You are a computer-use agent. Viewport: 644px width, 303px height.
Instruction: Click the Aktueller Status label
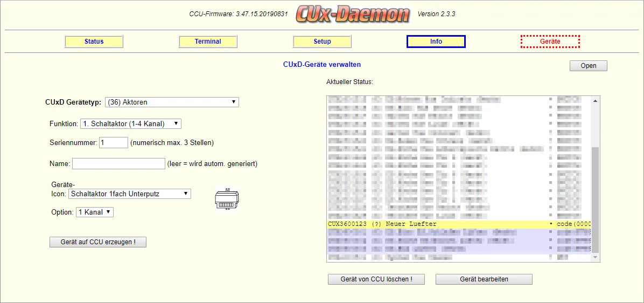pos(349,82)
